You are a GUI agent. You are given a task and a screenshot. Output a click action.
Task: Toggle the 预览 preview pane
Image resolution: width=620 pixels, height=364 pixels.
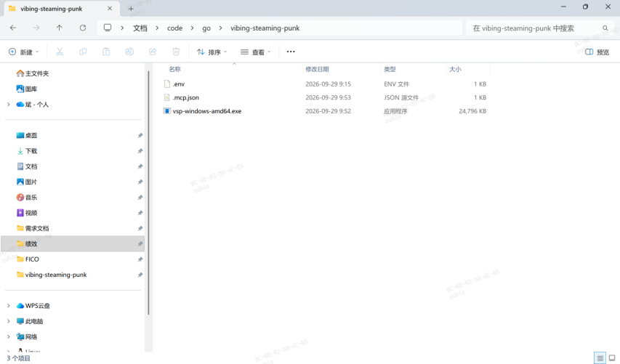click(597, 52)
